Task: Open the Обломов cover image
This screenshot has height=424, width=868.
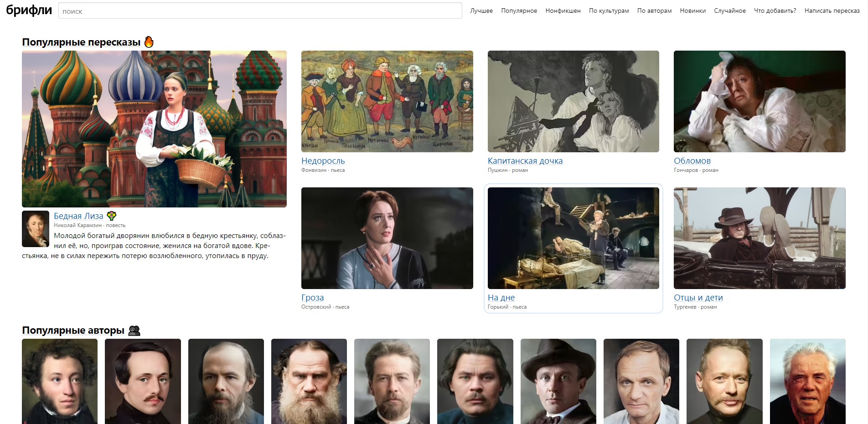Action: click(759, 101)
